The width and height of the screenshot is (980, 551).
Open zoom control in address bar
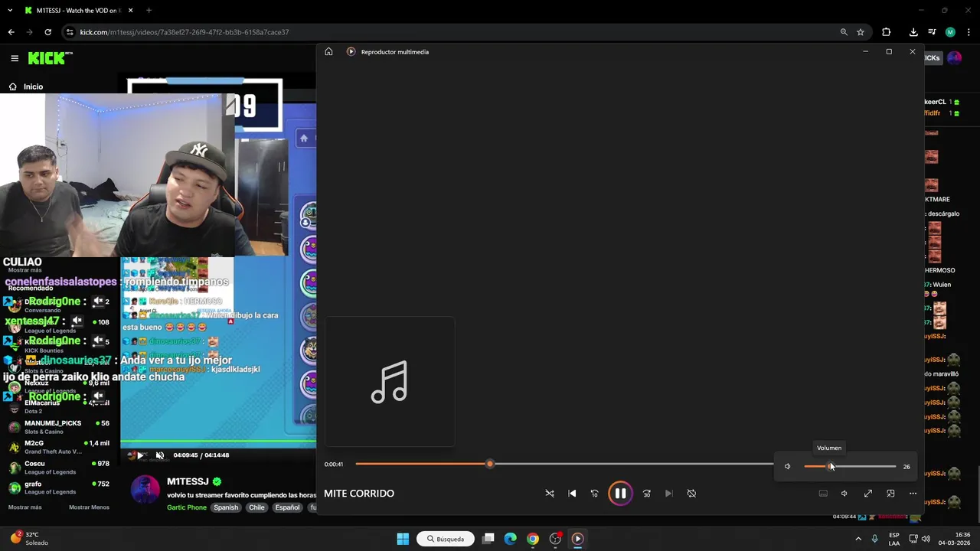click(x=844, y=32)
